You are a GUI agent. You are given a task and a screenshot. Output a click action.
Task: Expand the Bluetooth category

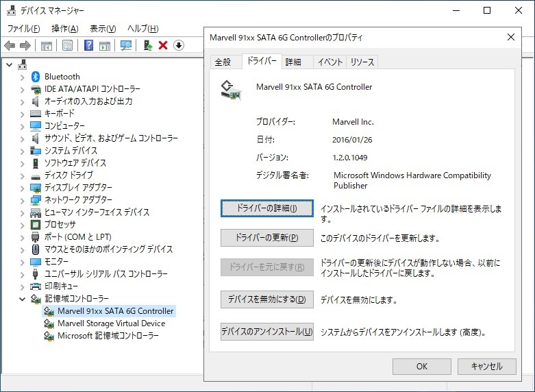[22, 77]
